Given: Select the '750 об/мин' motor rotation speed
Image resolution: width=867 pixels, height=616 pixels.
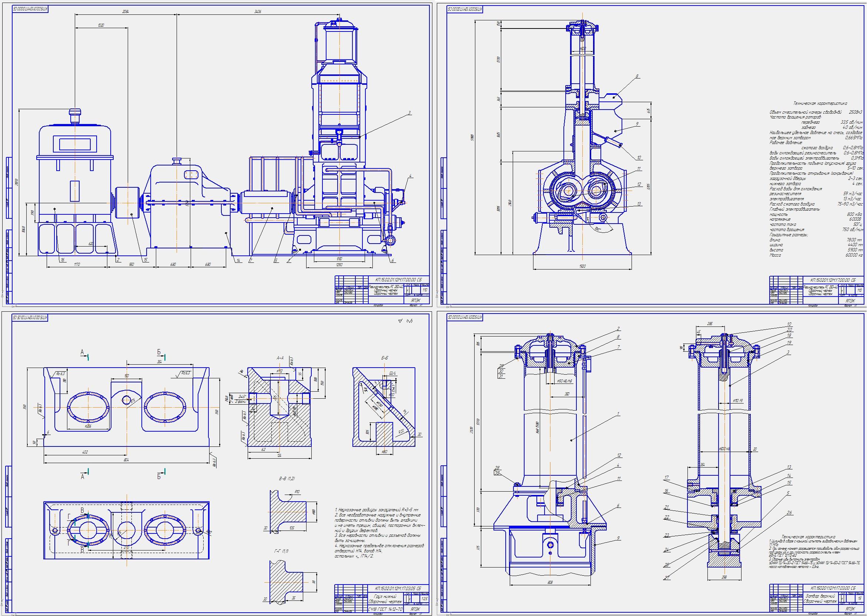Looking at the screenshot, I should pyautogui.click(x=853, y=230).
